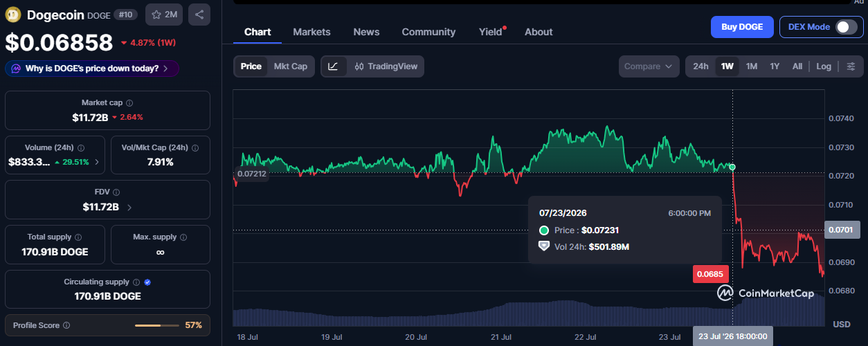Image resolution: width=868 pixels, height=346 pixels.
Task: Click Profile Score info icon
Action: (66, 325)
